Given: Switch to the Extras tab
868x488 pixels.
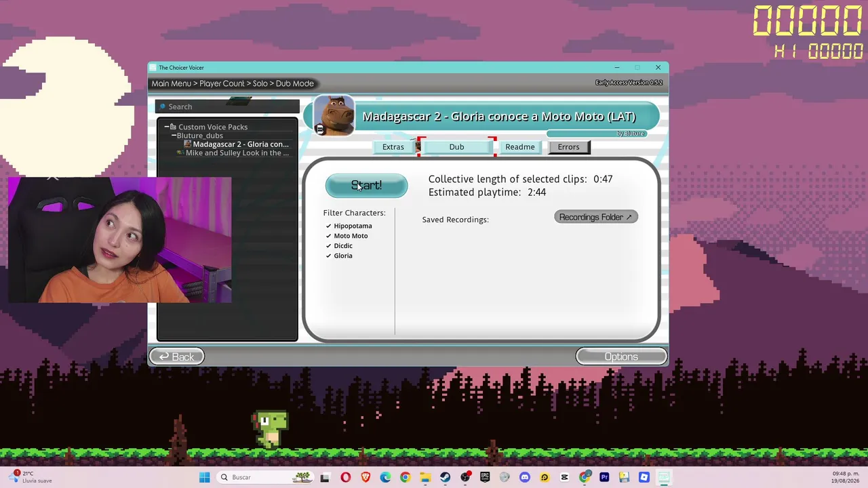Looking at the screenshot, I should pyautogui.click(x=393, y=147).
